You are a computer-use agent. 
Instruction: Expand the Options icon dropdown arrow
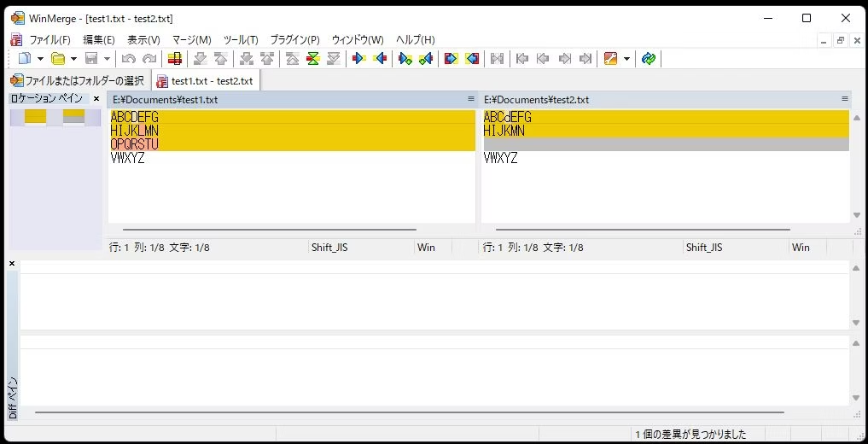click(x=626, y=59)
